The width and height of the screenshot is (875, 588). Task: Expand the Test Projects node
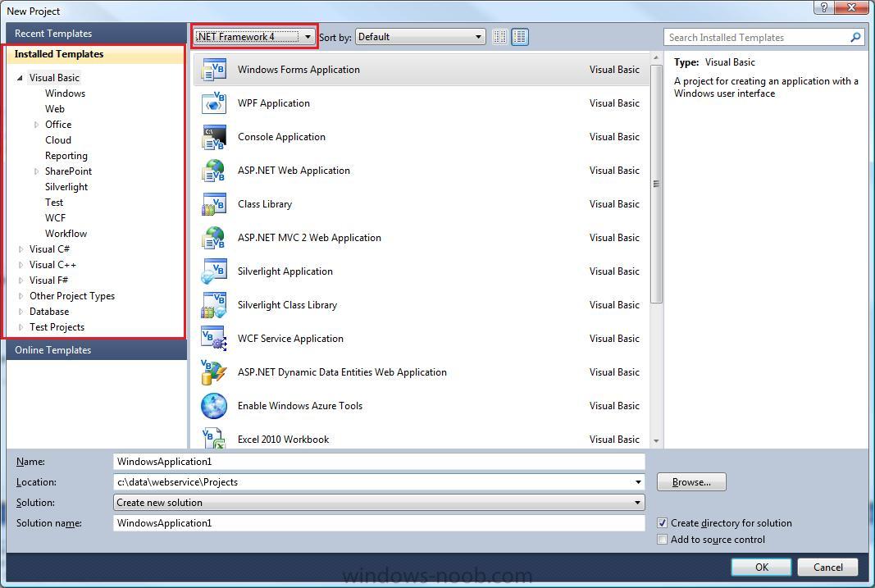pos(21,327)
